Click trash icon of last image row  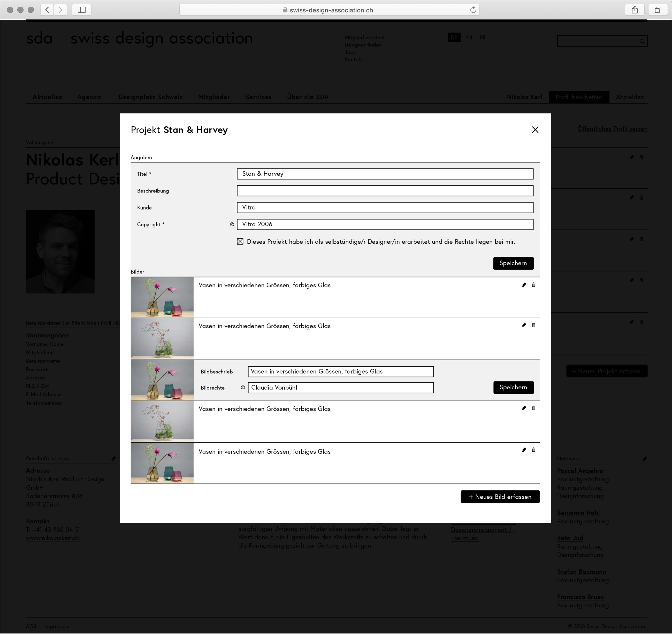(x=533, y=450)
